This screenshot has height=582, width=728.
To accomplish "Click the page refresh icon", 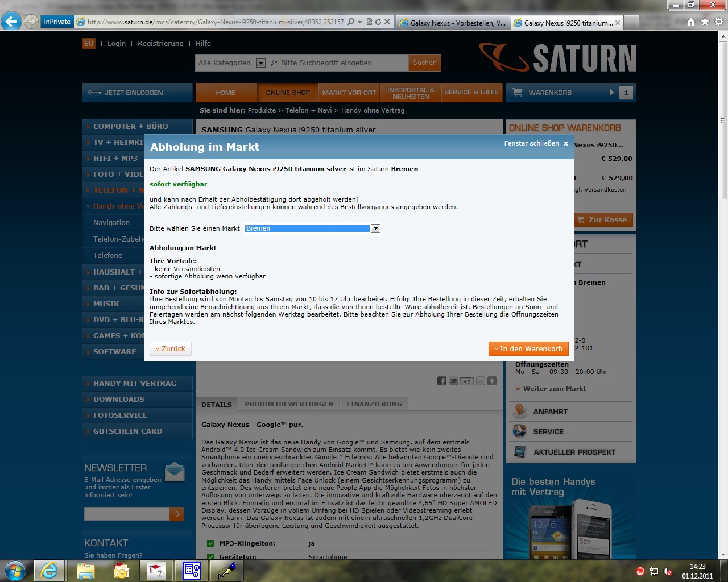I will point(378,22).
